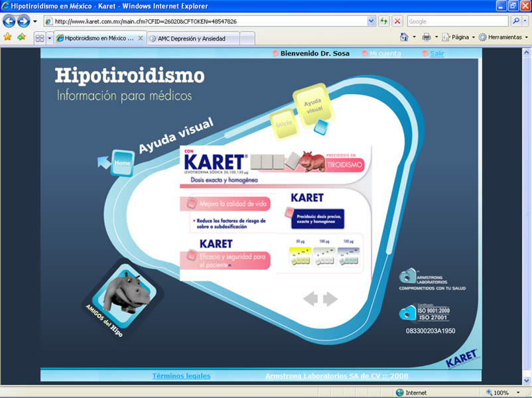The image size is (532, 398).
Task: Click the red hippo mascot in banner
Action: pyautogui.click(x=312, y=161)
